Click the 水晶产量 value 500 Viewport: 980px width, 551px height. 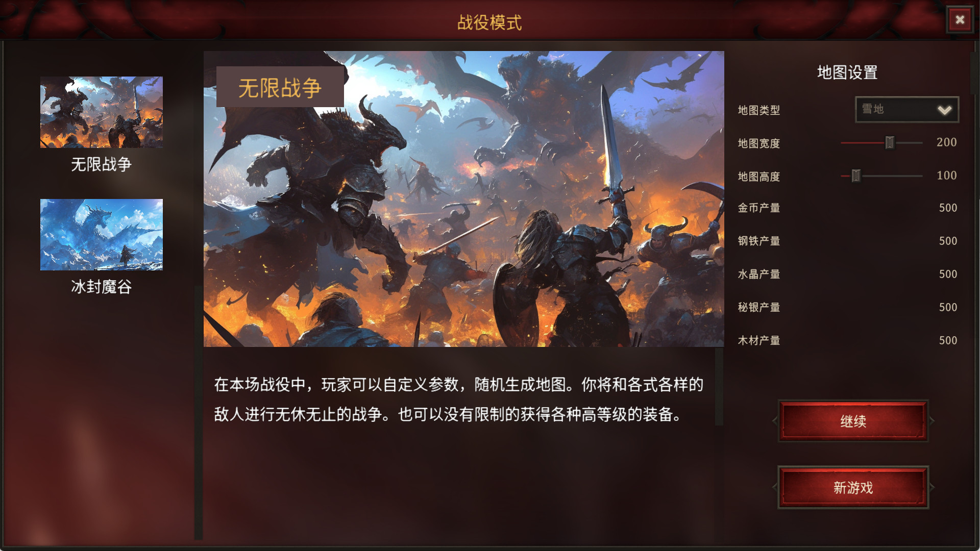(x=948, y=274)
